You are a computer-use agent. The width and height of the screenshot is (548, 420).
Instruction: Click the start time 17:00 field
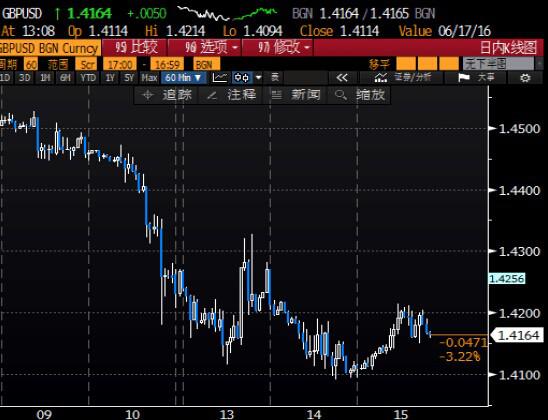click(120, 65)
